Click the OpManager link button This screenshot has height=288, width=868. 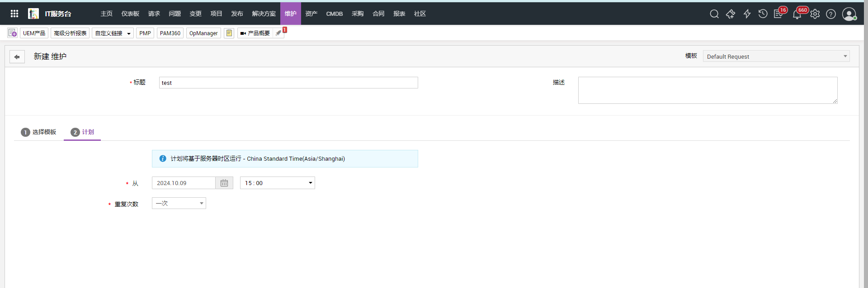203,33
